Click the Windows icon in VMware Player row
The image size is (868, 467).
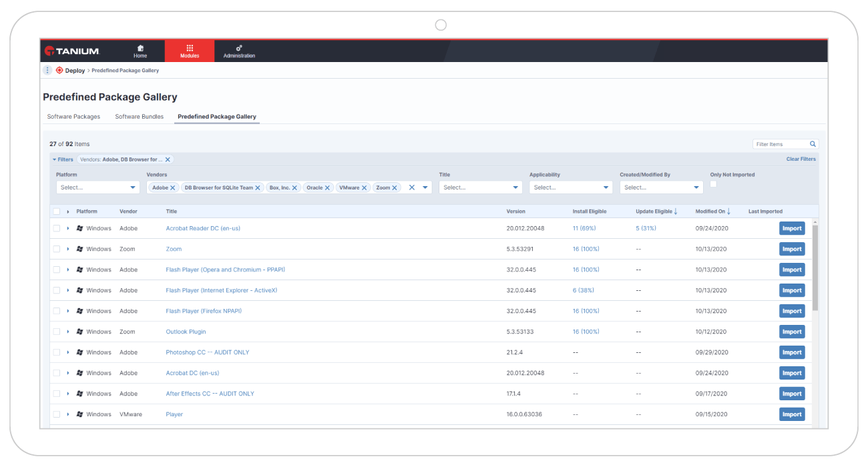(x=79, y=414)
